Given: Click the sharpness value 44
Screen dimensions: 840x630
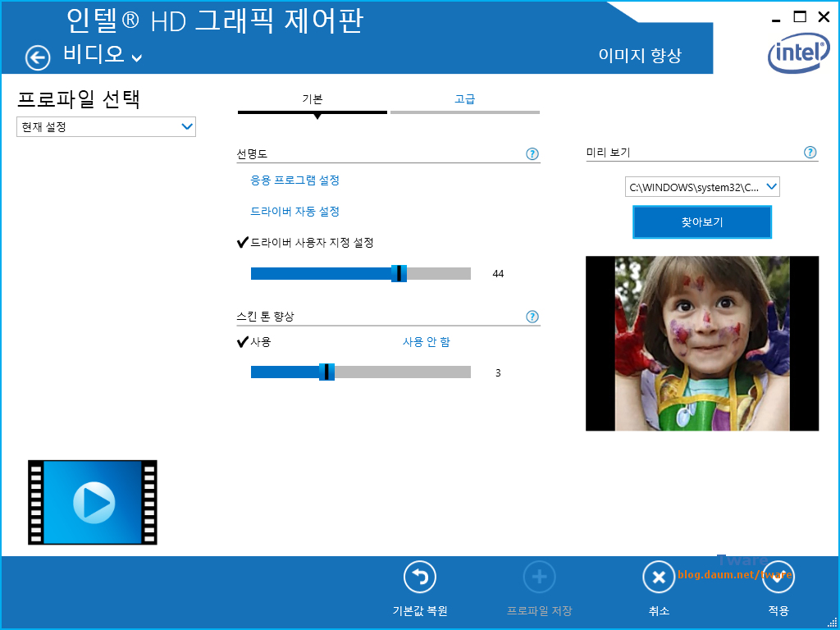Looking at the screenshot, I should pos(498,274).
